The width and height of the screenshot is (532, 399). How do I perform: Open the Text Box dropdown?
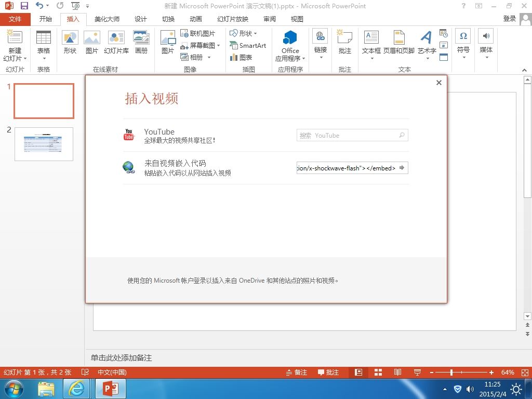tap(371, 45)
